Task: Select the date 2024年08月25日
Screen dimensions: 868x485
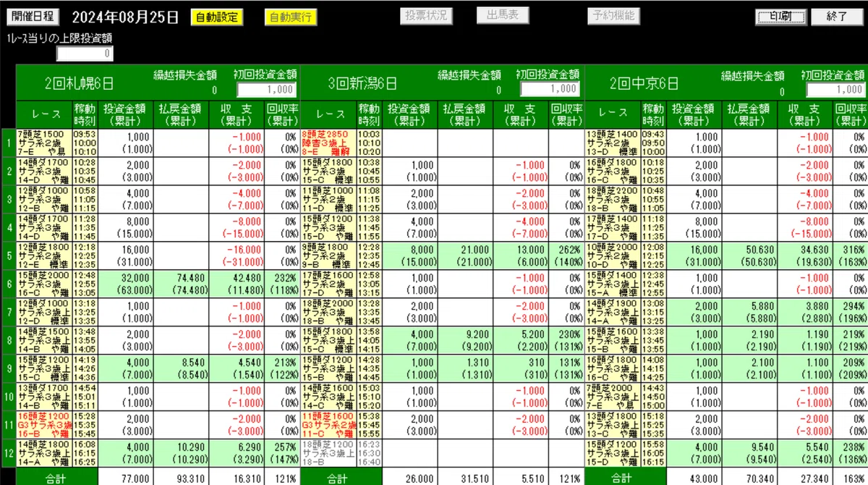Action: tap(124, 17)
